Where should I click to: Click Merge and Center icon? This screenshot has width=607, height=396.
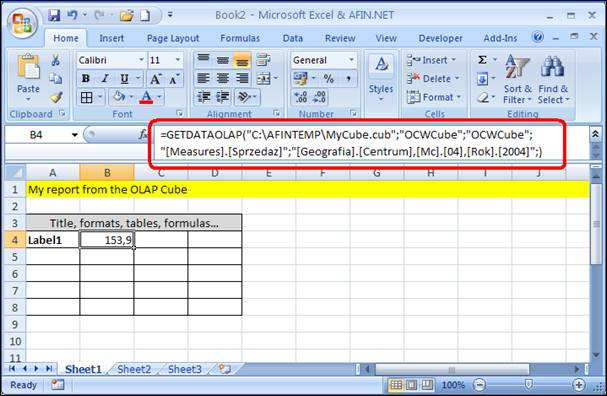[264, 79]
